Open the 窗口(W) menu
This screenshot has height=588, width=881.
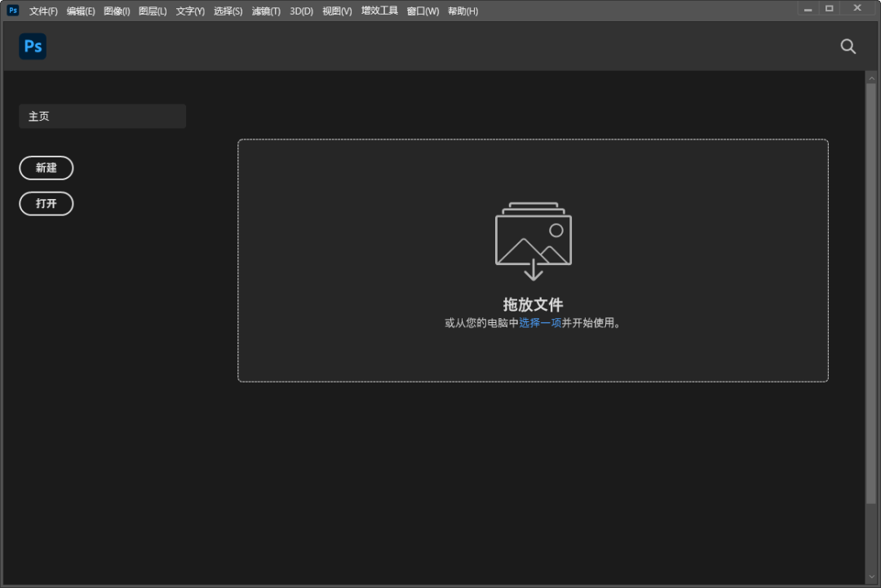tap(423, 11)
